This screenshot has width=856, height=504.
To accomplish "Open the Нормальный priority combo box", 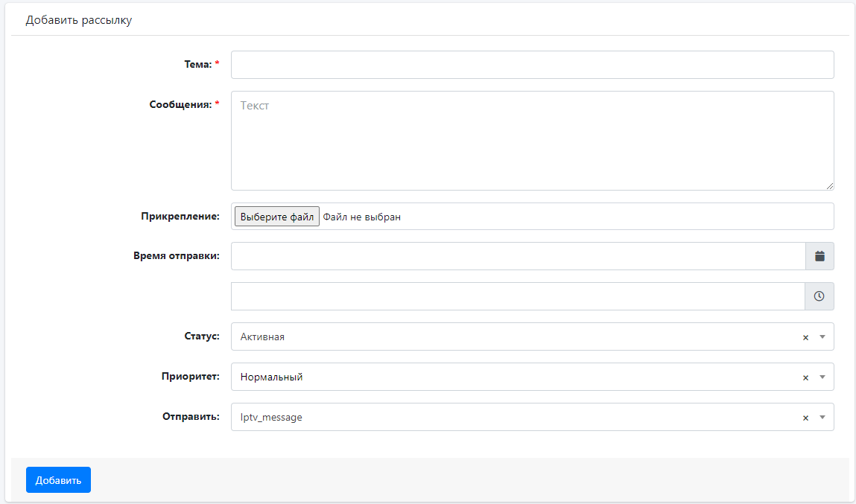I will coord(507,377).
